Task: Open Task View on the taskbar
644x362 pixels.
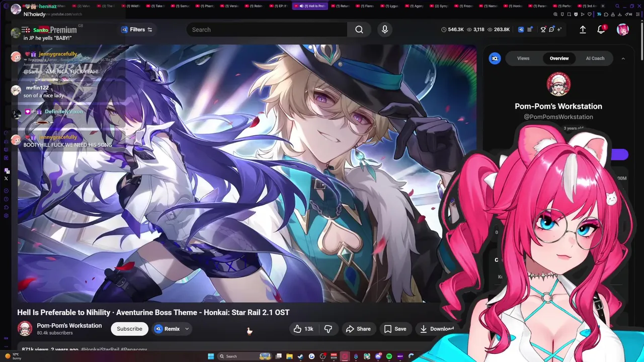Action: (279, 356)
